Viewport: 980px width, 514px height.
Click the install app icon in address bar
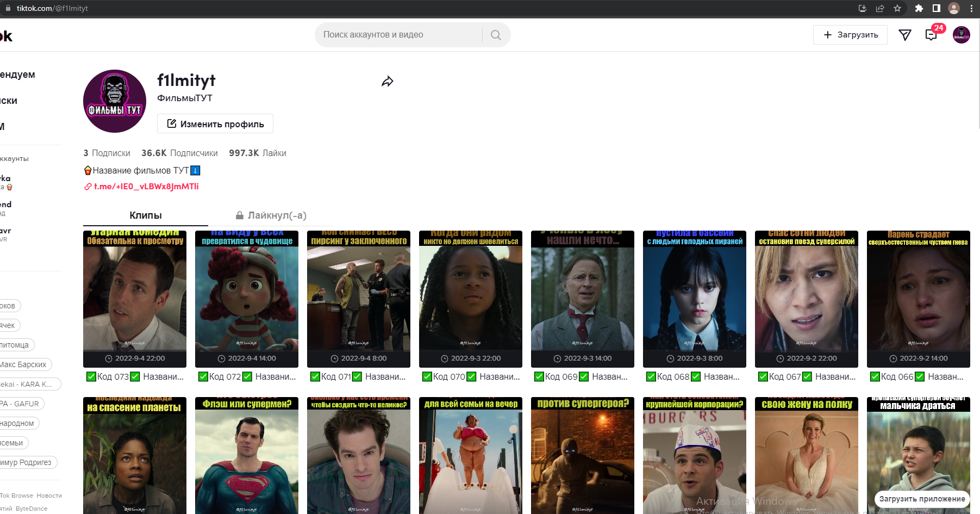(863, 8)
